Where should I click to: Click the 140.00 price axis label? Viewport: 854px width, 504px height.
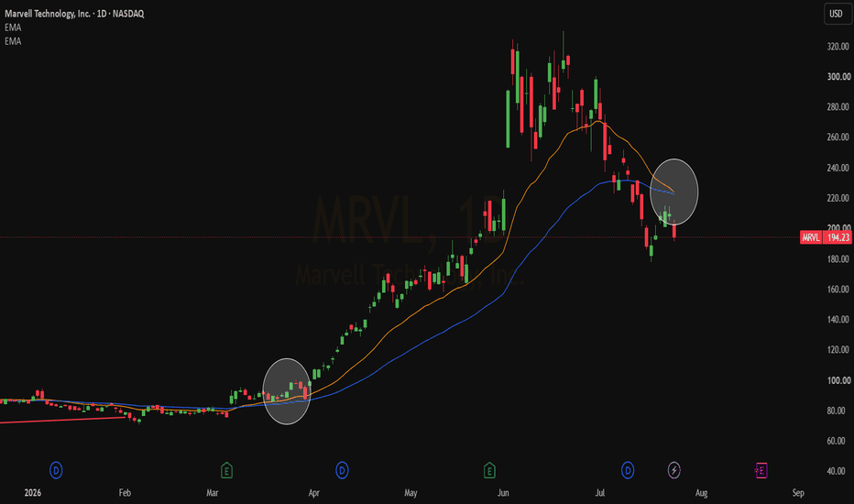[x=838, y=320]
